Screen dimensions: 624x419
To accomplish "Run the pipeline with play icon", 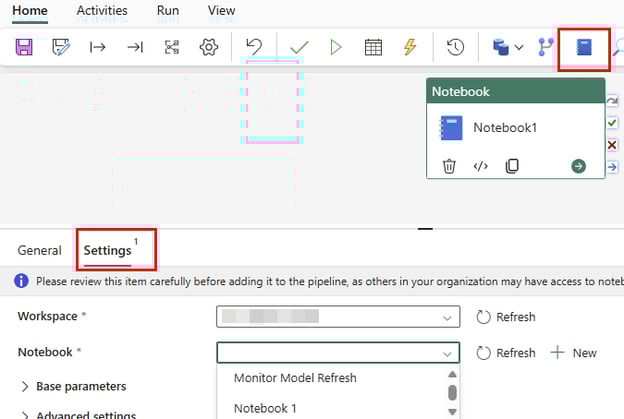I will [x=336, y=47].
